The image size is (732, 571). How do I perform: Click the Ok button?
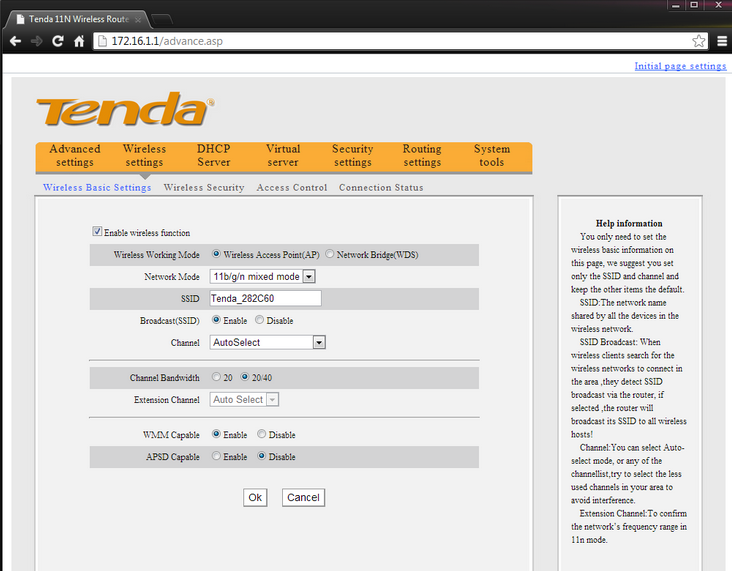(x=255, y=497)
